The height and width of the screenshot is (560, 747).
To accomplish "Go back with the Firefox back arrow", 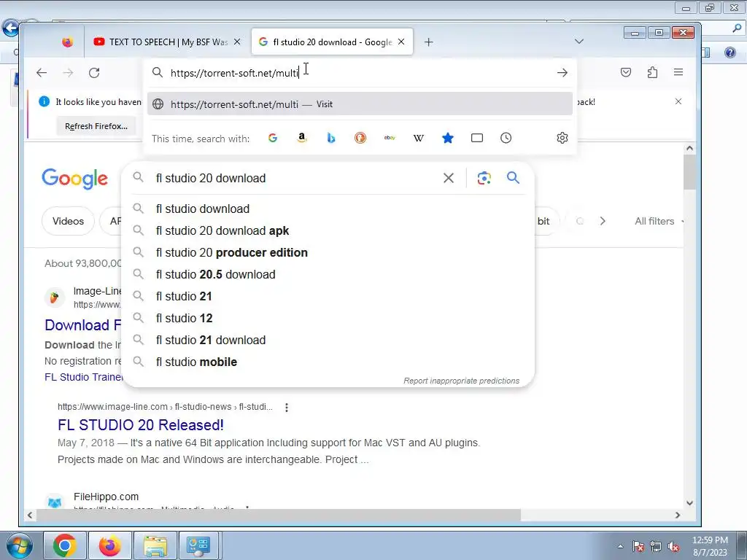I will [42, 72].
